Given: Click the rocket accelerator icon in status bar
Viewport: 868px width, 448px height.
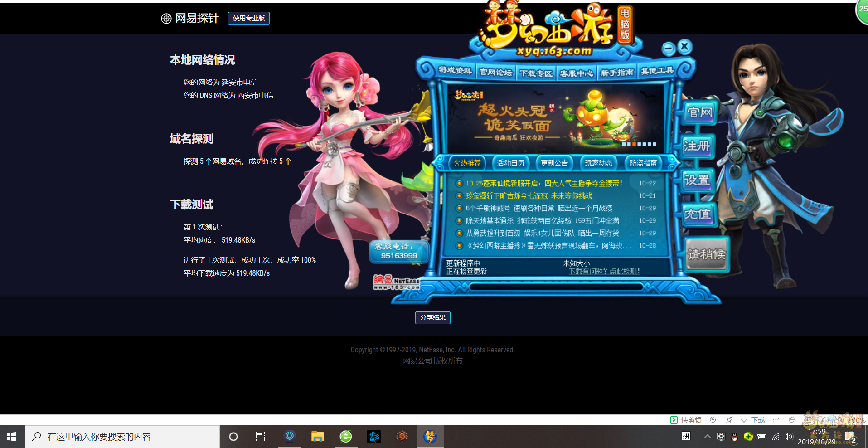Looking at the screenshot, I should [x=729, y=420].
